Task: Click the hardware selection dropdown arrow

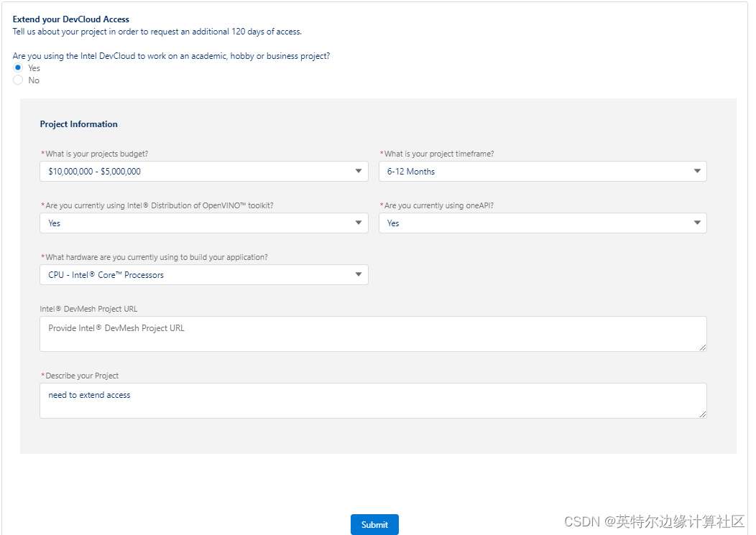Action: click(x=358, y=274)
